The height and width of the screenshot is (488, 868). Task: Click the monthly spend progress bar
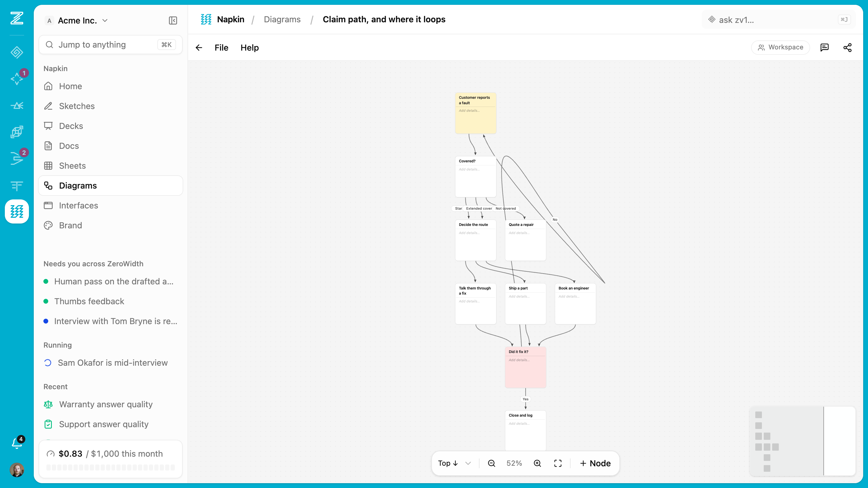click(111, 468)
